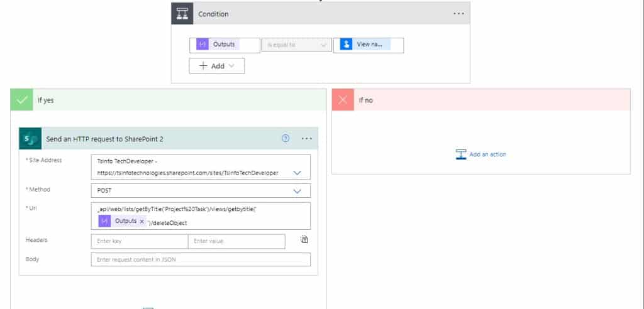Image resolution: width=644 pixels, height=309 pixels.
Task: Click the POST method field
Action: (201, 191)
